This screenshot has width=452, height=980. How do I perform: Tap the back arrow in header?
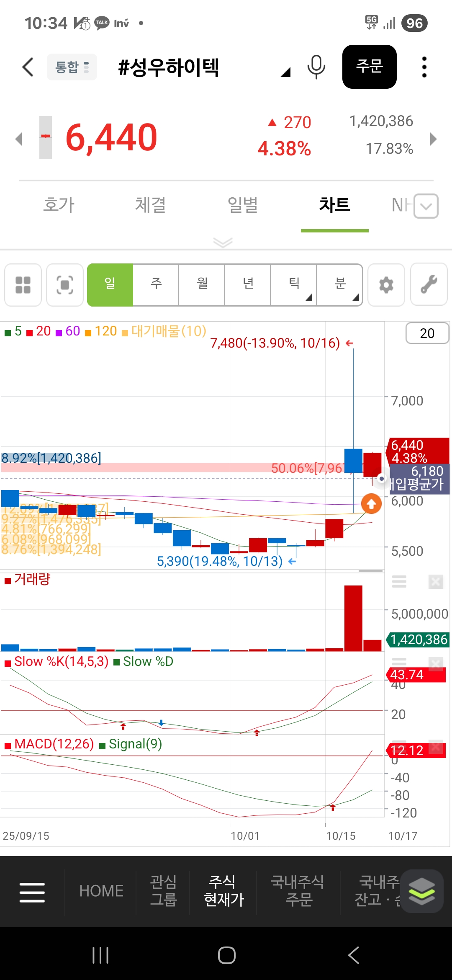pyautogui.click(x=28, y=67)
